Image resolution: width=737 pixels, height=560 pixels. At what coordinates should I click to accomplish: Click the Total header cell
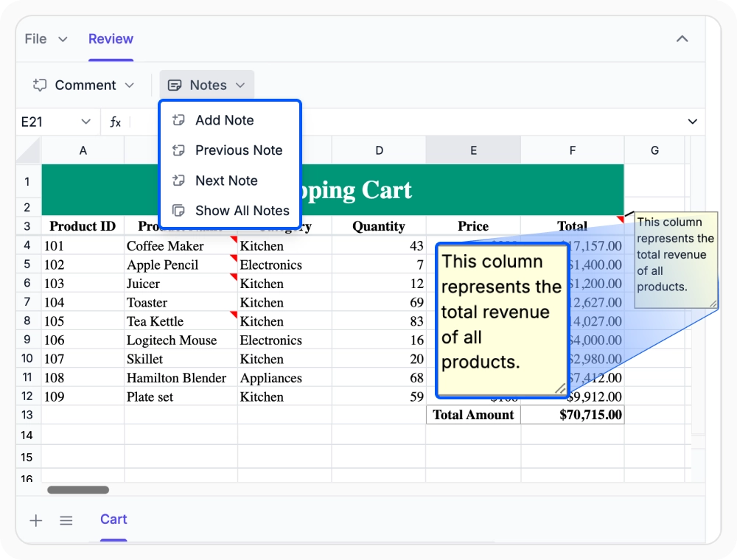click(x=573, y=226)
